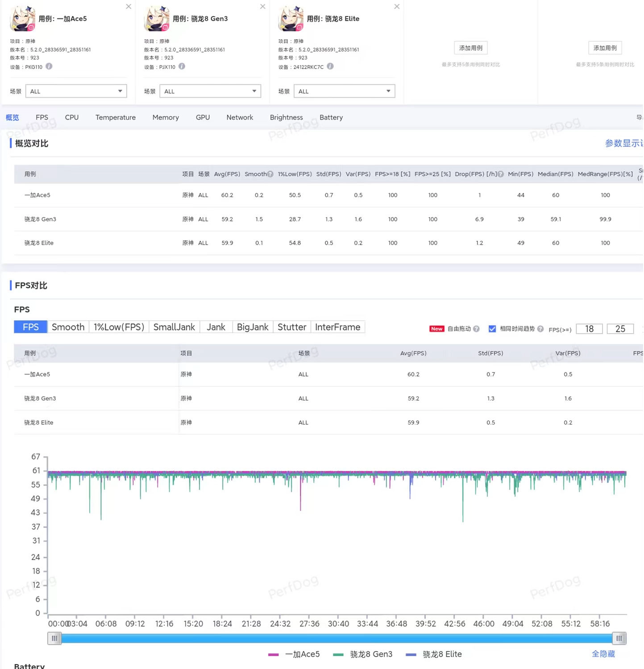Click help icon next to Smooth column header
The height and width of the screenshot is (669, 644).
[x=270, y=174]
